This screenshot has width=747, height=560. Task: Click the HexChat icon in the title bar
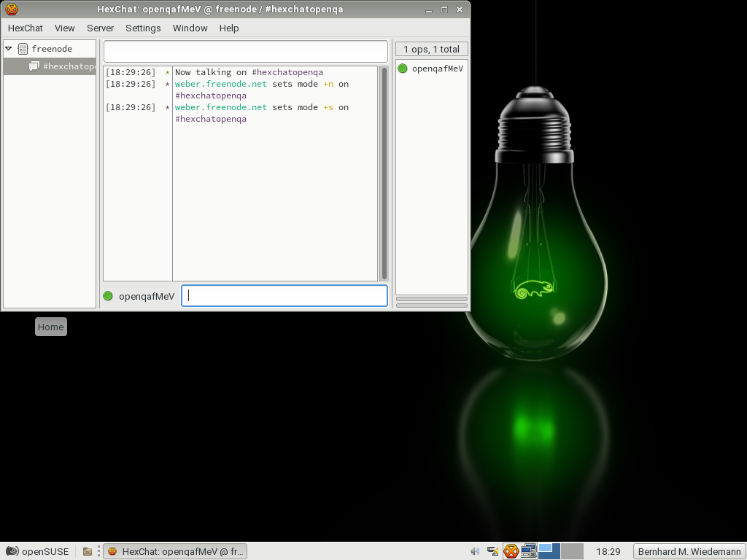click(11, 9)
